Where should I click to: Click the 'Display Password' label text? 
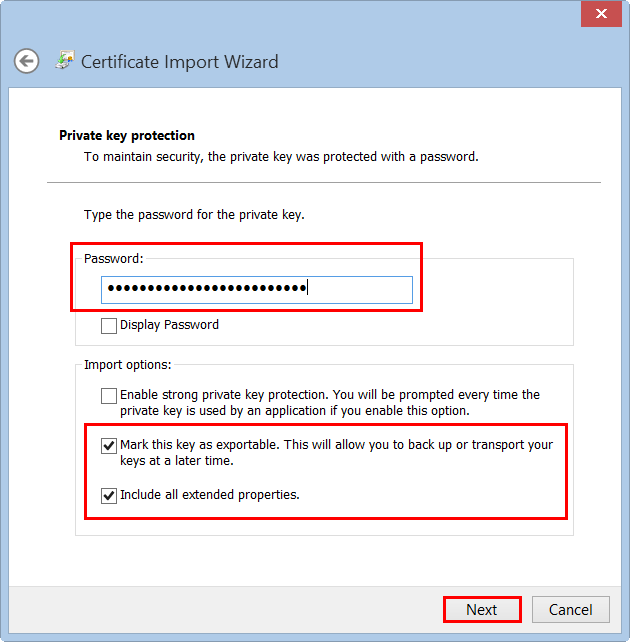pyautogui.click(x=169, y=325)
